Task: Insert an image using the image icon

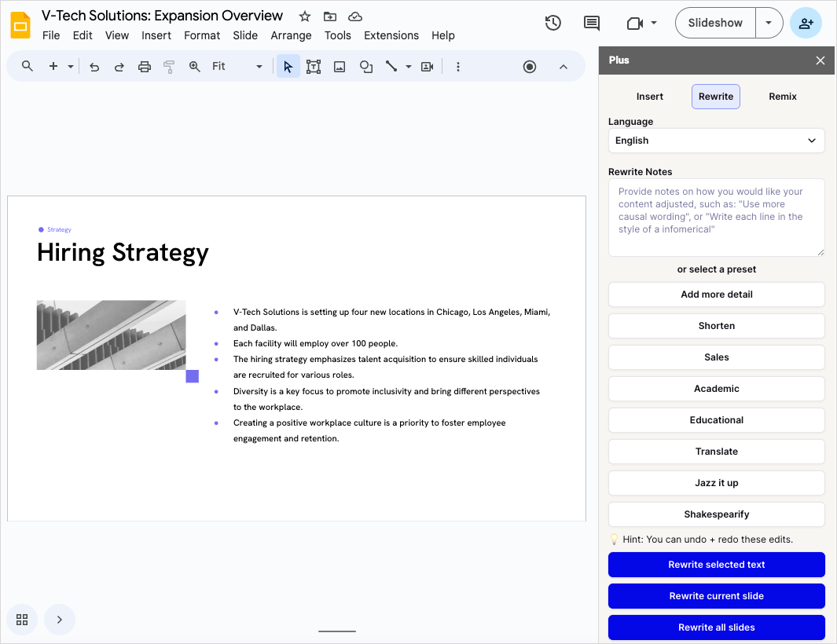Action: (340, 67)
